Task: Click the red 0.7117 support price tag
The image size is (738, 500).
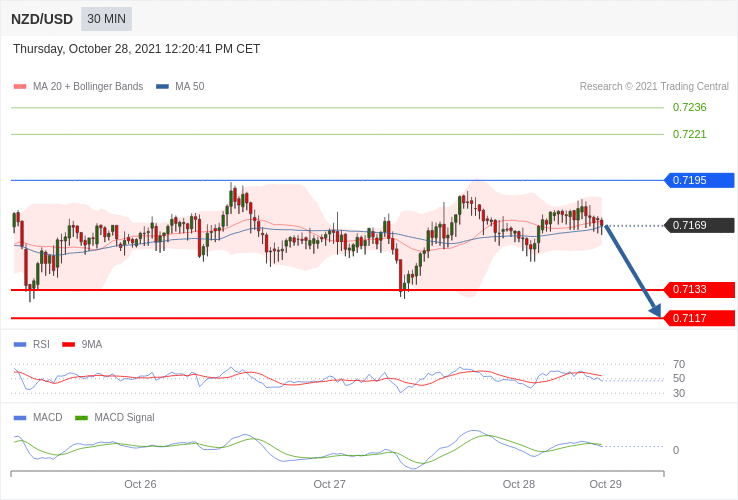Action: pos(699,318)
